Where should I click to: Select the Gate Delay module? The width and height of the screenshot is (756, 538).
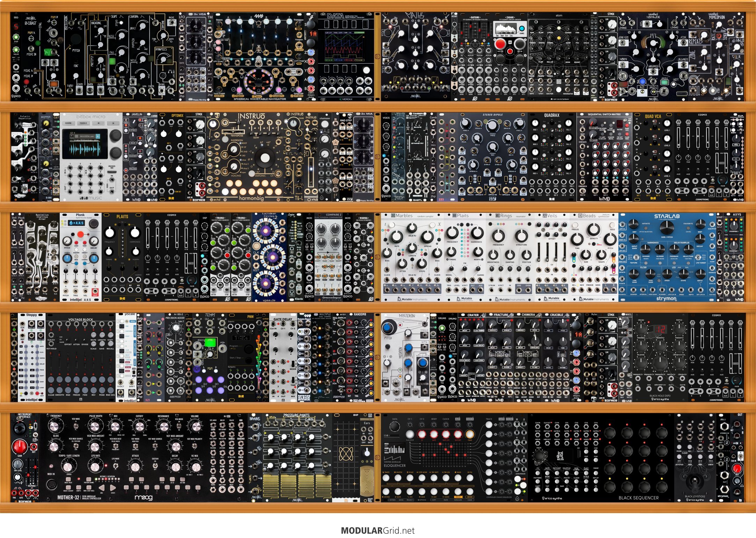tap(283, 357)
